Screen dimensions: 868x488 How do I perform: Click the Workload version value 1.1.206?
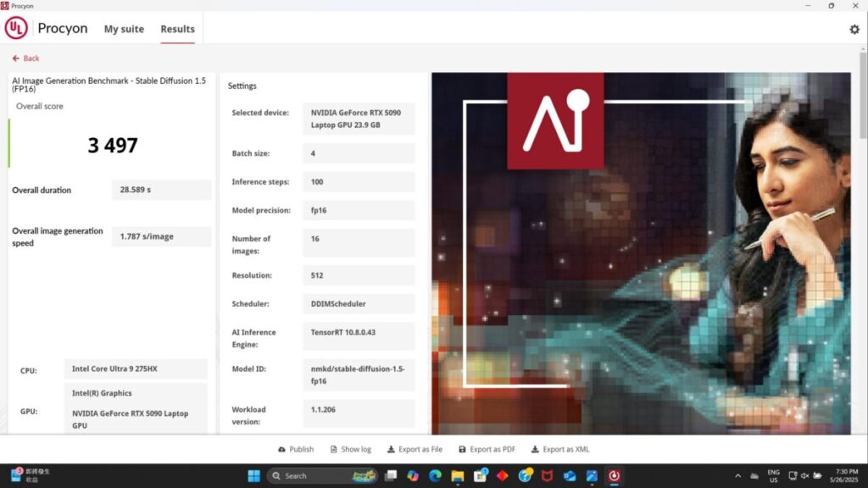pos(359,413)
